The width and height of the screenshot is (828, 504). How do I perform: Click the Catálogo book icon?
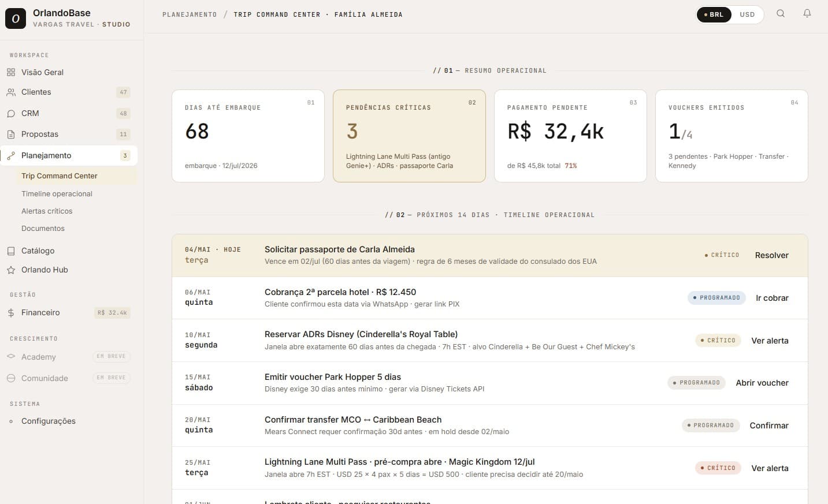[x=11, y=251]
